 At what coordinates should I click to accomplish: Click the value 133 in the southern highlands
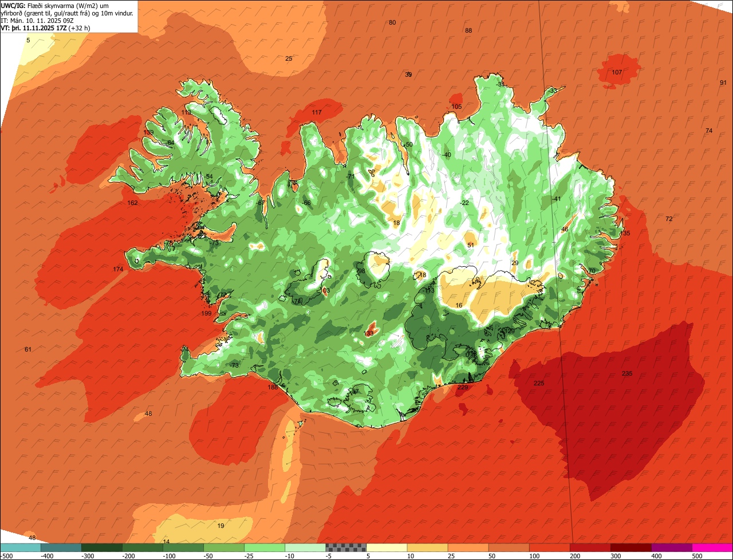click(369, 333)
